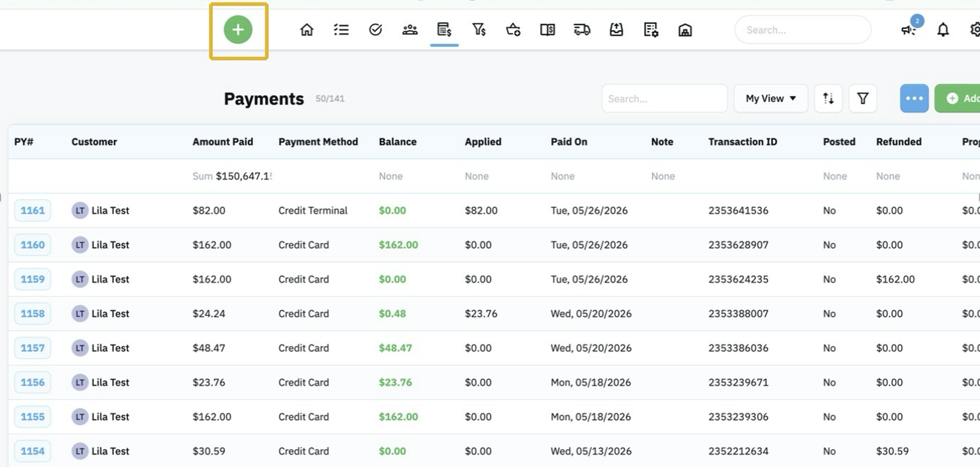Click the None summary under Note
980x467 pixels.
click(x=663, y=176)
